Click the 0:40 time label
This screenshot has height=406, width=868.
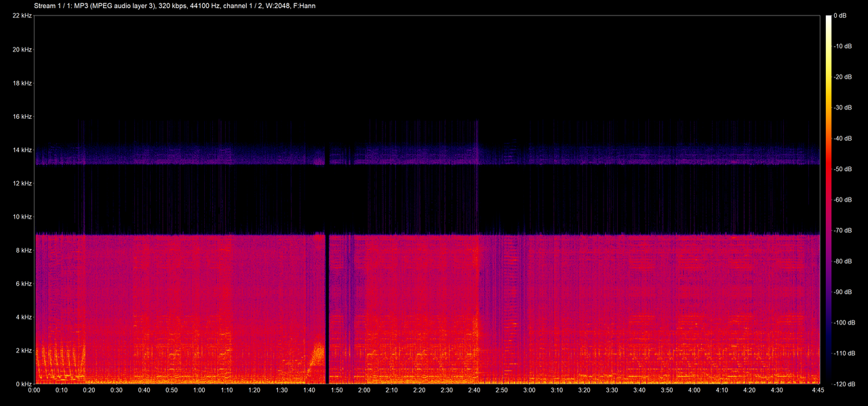[x=144, y=391]
